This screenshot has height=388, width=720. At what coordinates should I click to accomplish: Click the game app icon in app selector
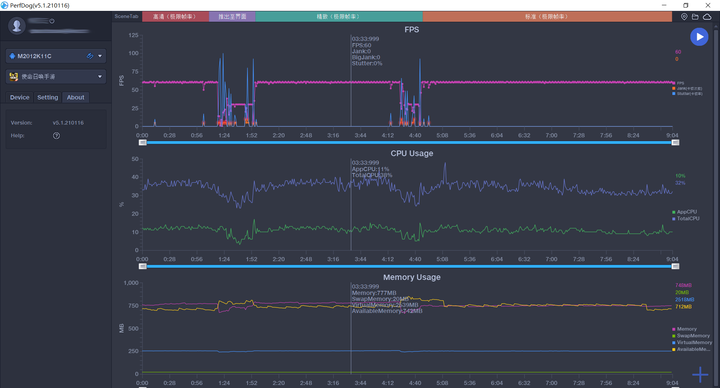pyautogui.click(x=14, y=77)
